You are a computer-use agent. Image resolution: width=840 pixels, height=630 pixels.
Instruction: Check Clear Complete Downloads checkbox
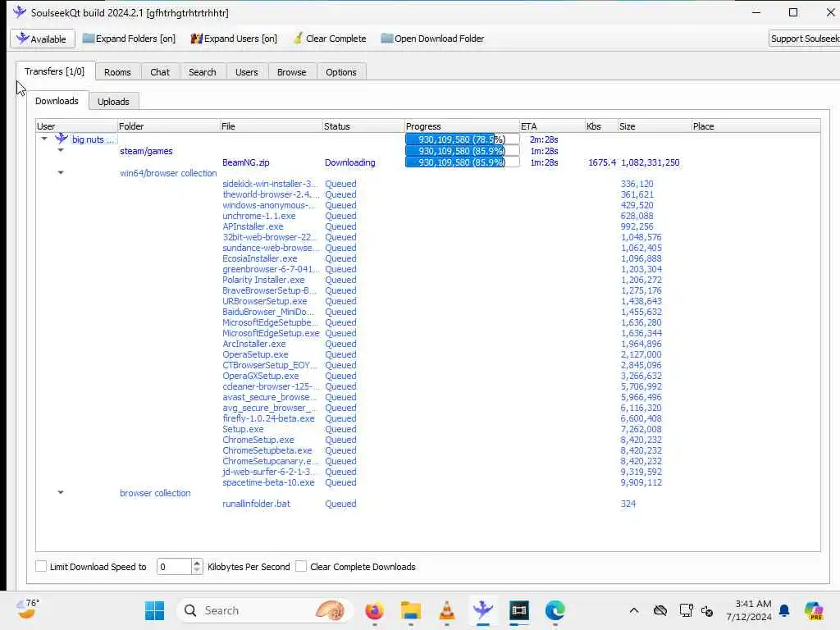pyautogui.click(x=301, y=566)
